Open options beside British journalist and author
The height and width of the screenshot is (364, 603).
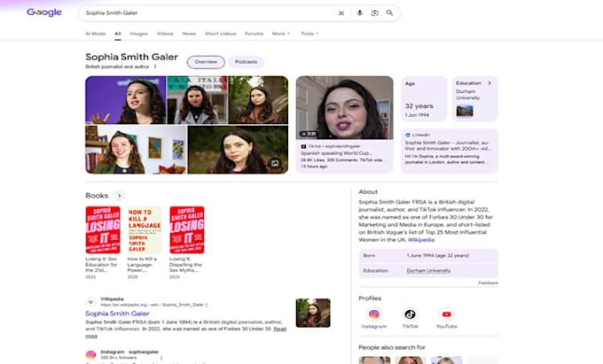(x=155, y=66)
